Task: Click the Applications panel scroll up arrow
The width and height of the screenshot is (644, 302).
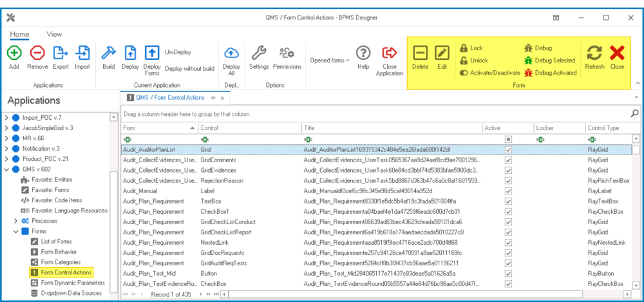Action: coord(114,117)
